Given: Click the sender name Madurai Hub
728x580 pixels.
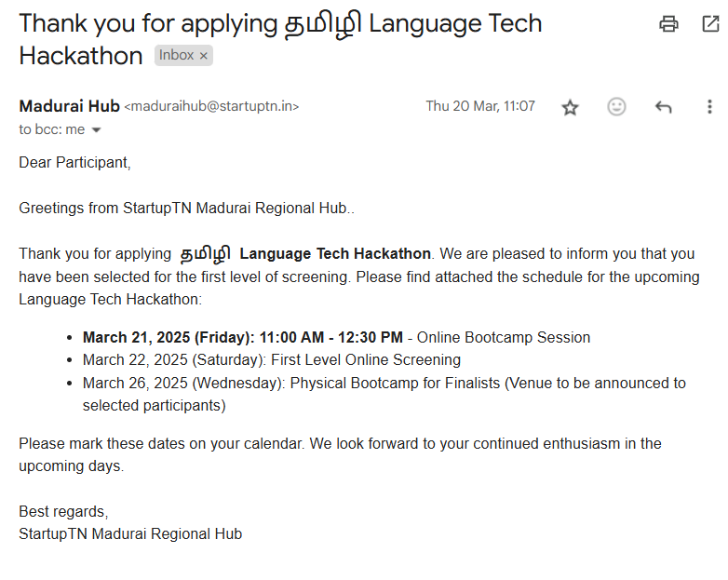Looking at the screenshot, I should tap(69, 106).
